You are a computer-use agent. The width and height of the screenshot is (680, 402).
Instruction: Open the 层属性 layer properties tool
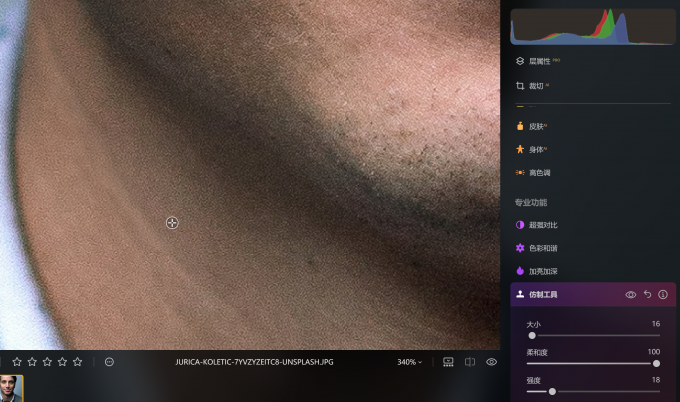click(538, 61)
